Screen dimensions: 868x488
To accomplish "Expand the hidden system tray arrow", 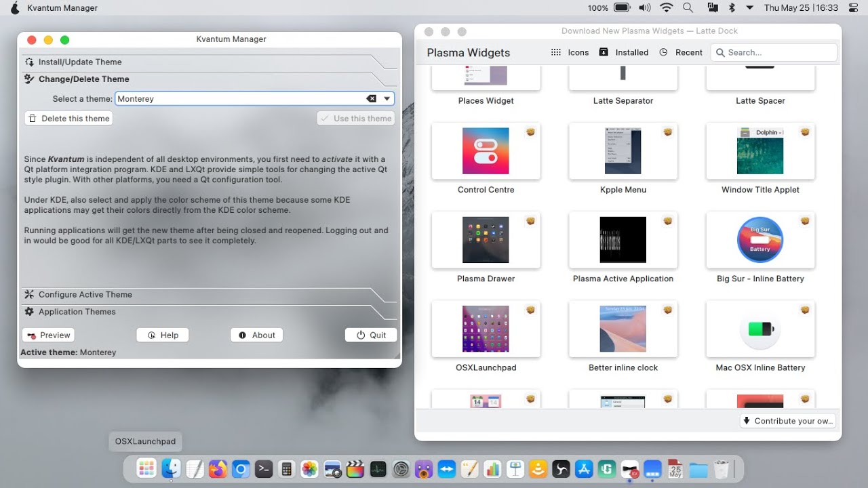I will pos(749,8).
